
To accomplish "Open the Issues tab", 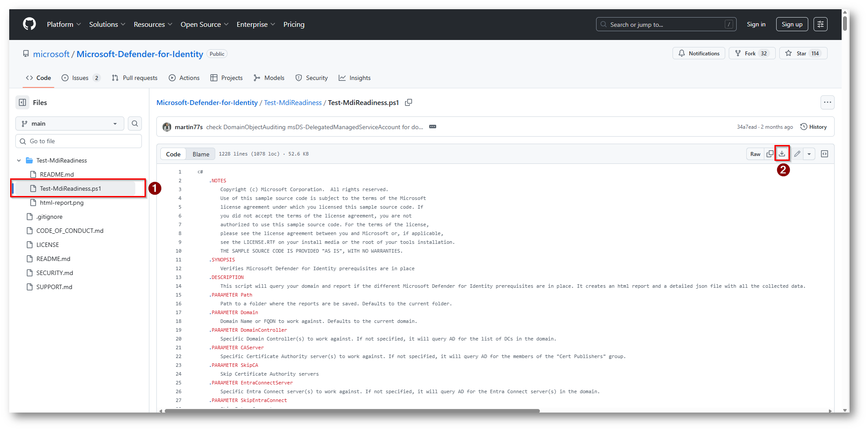I will [81, 78].
